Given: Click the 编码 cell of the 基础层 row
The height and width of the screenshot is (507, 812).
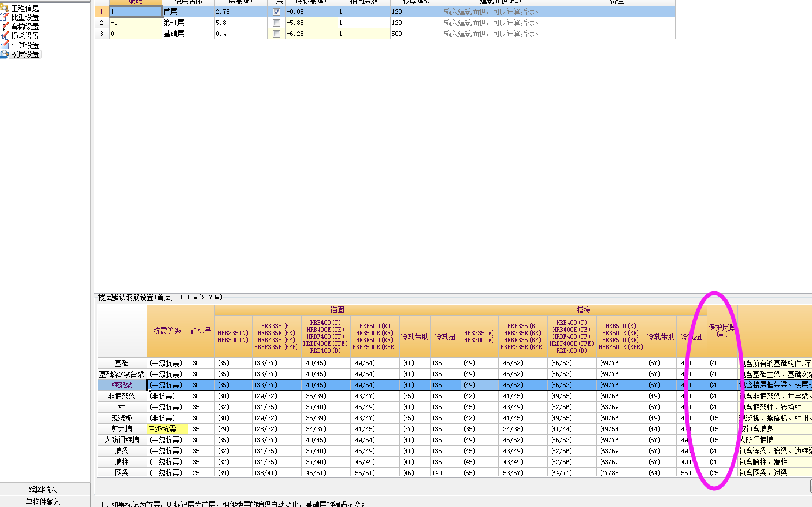Looking at the screenshot, I should coord(135,34).
